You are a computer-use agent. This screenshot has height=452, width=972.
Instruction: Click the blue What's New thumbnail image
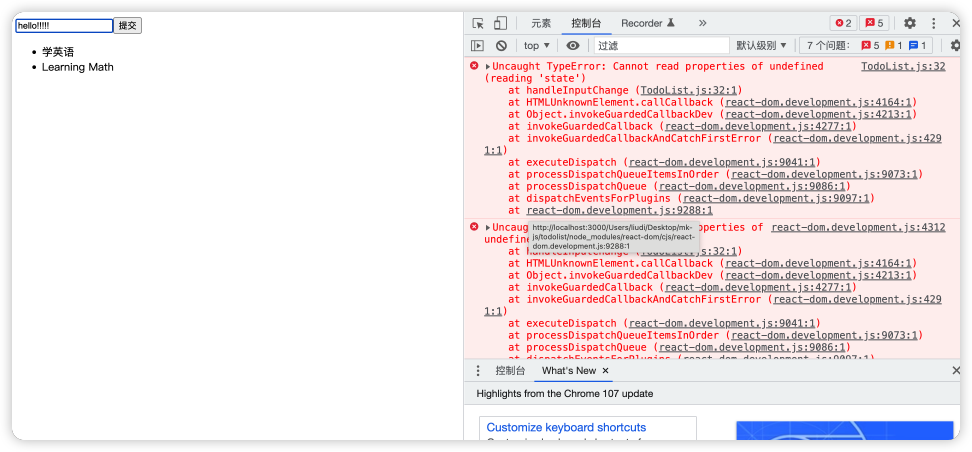click(844, 431)
